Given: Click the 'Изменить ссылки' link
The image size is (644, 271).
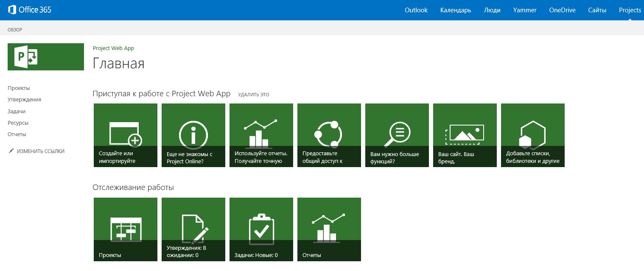Looking at the screenshot, I should pyautogui.click(x=41, y=151).
